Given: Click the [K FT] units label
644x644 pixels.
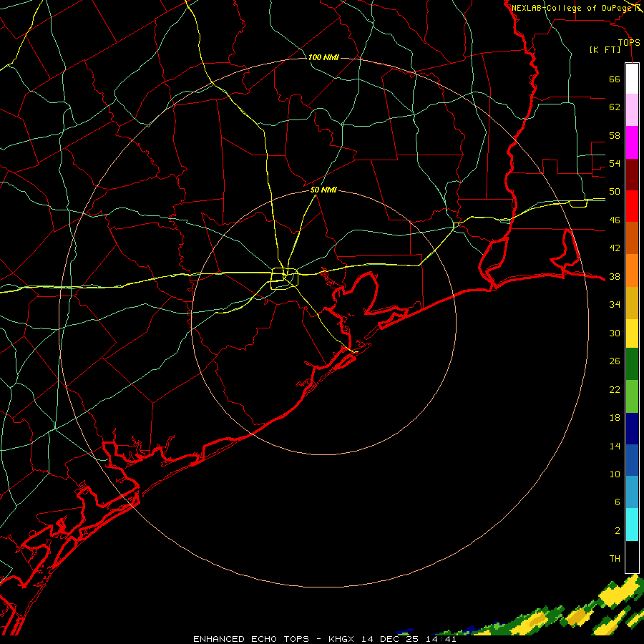Looking at the screenshot, I should coord(605,50).
